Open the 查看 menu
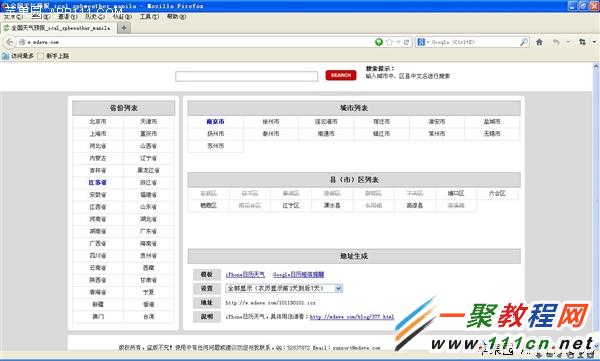600x361 pixels. click(x=67, y=16)
